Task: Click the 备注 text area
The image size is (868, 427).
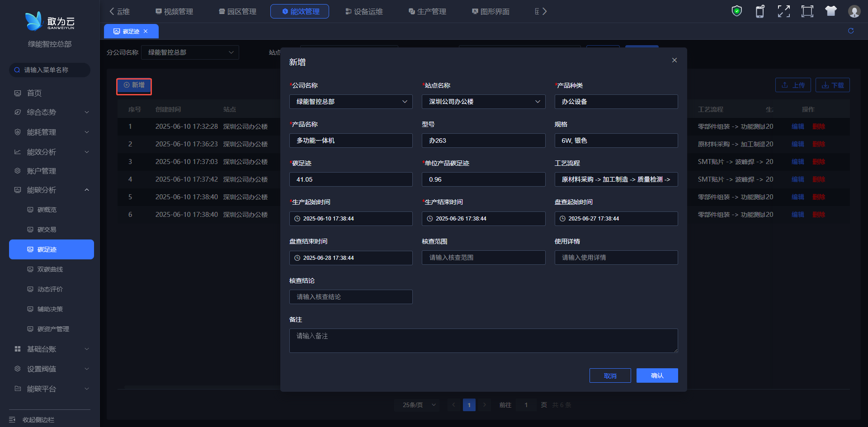Action: click(483, 341)
